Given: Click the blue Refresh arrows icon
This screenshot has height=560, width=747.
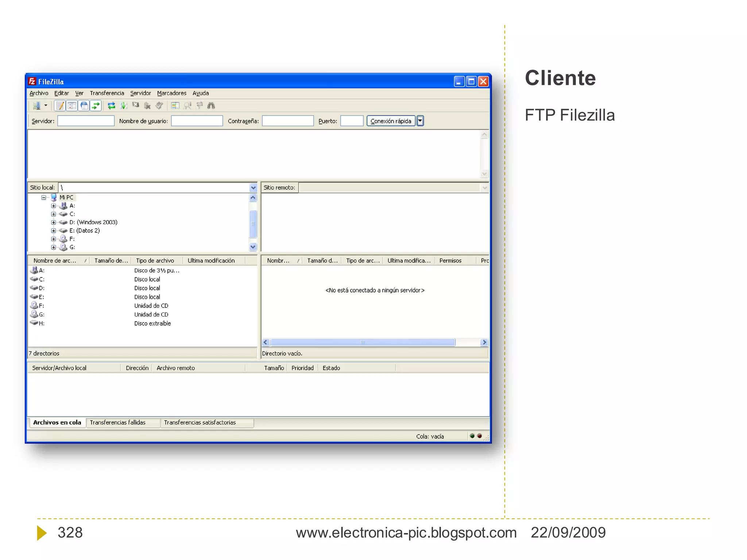Looking at the screenshot, I should click(x=112, y=106).
